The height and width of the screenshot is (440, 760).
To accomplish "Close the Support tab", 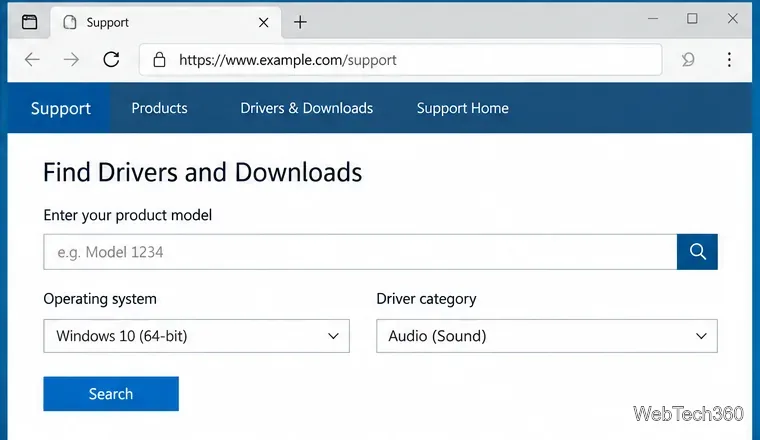I will (x=263, y=22).
